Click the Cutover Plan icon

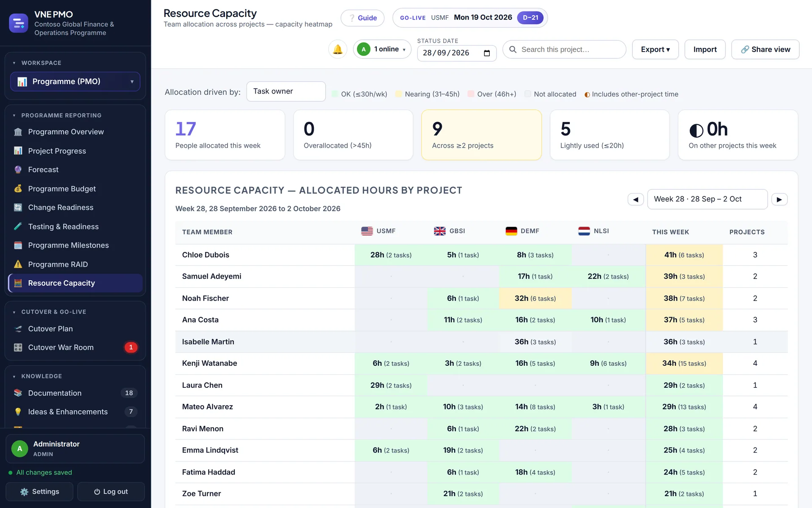tap(18, 329)
